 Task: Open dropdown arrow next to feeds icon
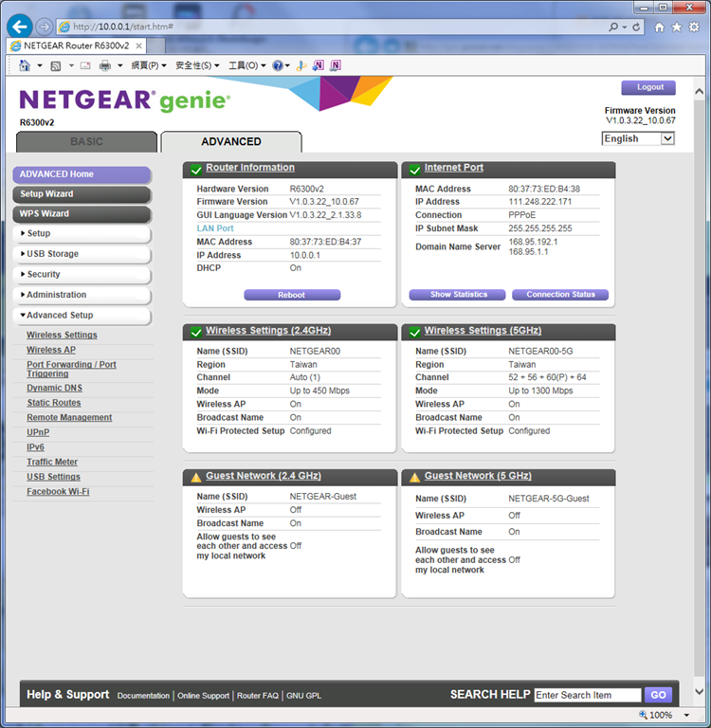[x=71, y=65]
